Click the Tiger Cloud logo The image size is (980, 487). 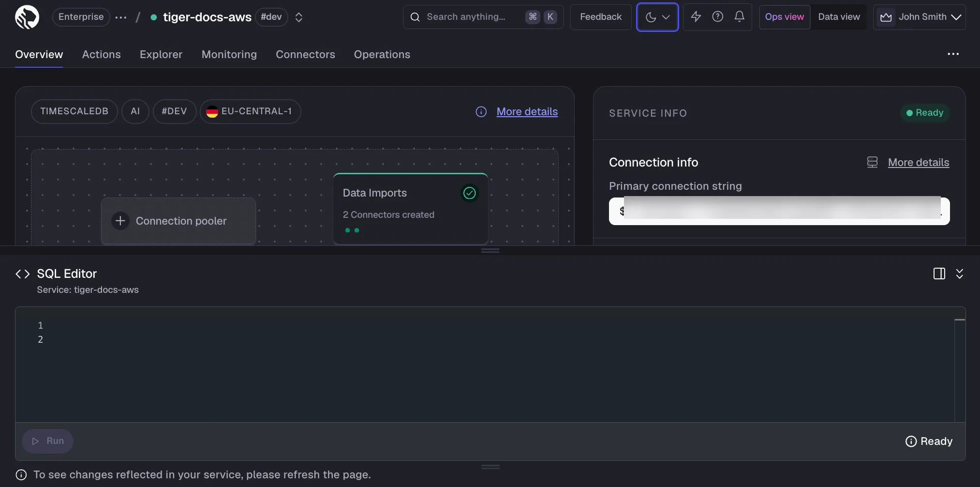[x=27, y=17]
